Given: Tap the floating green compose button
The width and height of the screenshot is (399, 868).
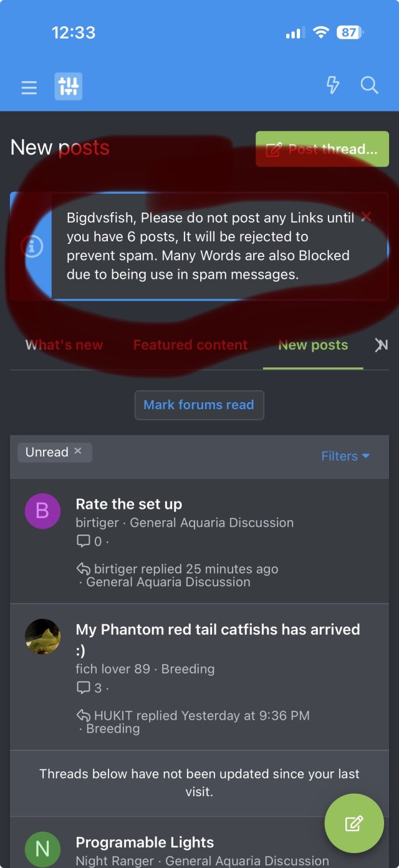Looking at the screenshot, I should point(354,823).
